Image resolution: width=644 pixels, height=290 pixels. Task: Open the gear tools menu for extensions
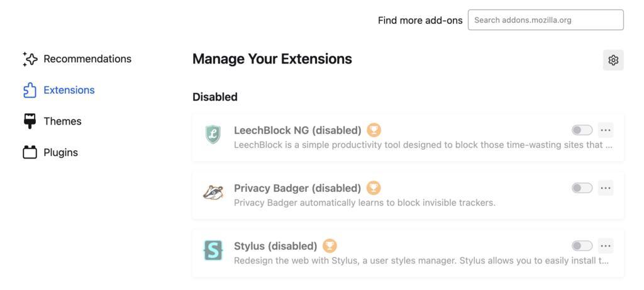coord(613,60)
